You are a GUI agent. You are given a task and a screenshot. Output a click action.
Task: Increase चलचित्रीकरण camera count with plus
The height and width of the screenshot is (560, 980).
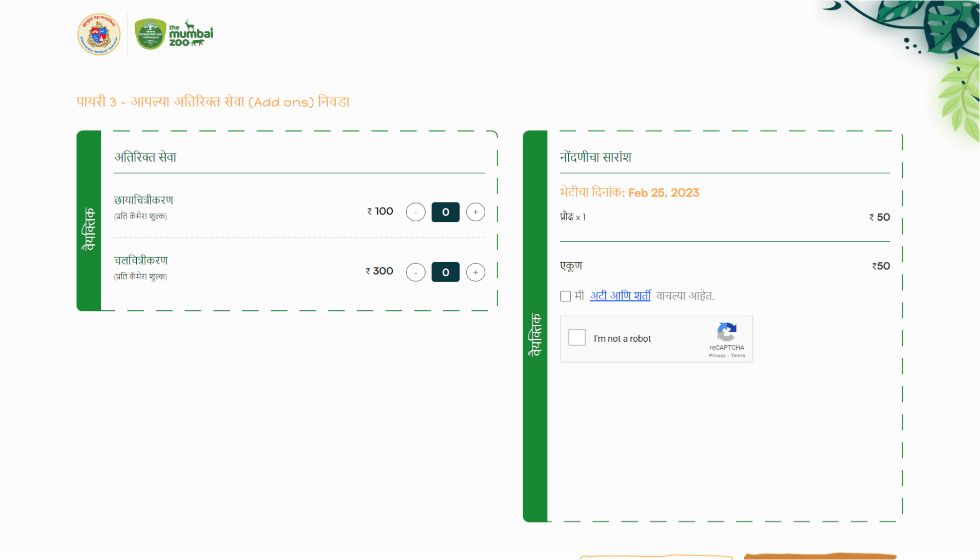pyautogui.click(x=475, y=272)
